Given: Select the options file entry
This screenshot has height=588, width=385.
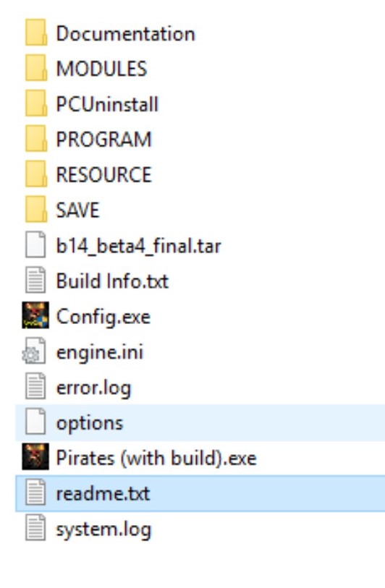Looking at the screenshot, I should pos(200,422).
